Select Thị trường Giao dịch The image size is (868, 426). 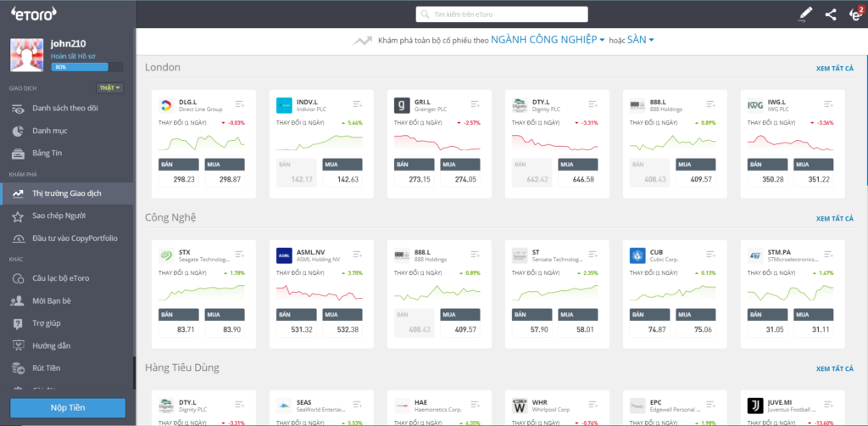click(66, 193)
